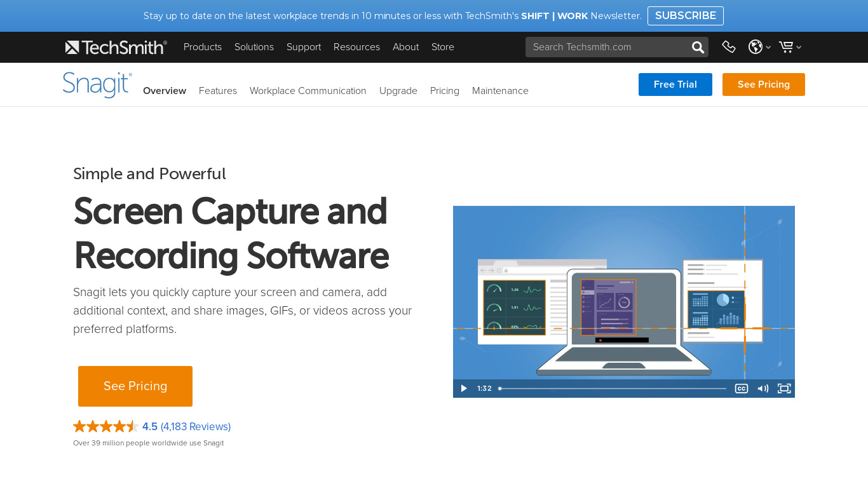Open the Support menu
868x488 pixels.
pyautogui.click(x=304, y=47)
